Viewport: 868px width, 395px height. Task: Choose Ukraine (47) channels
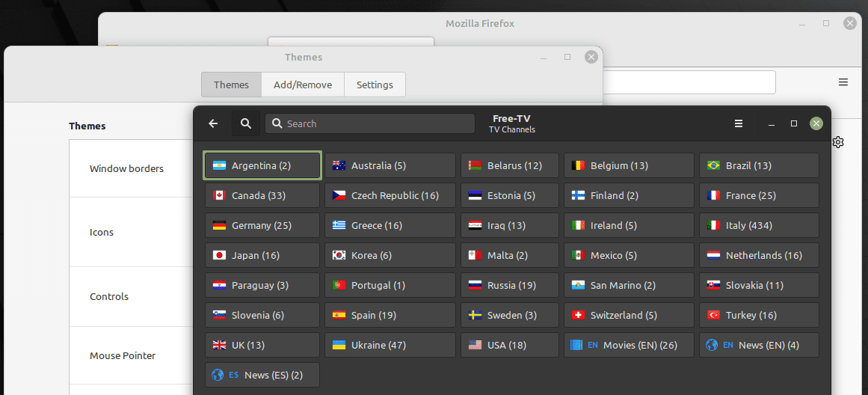[x=390, y=345]
